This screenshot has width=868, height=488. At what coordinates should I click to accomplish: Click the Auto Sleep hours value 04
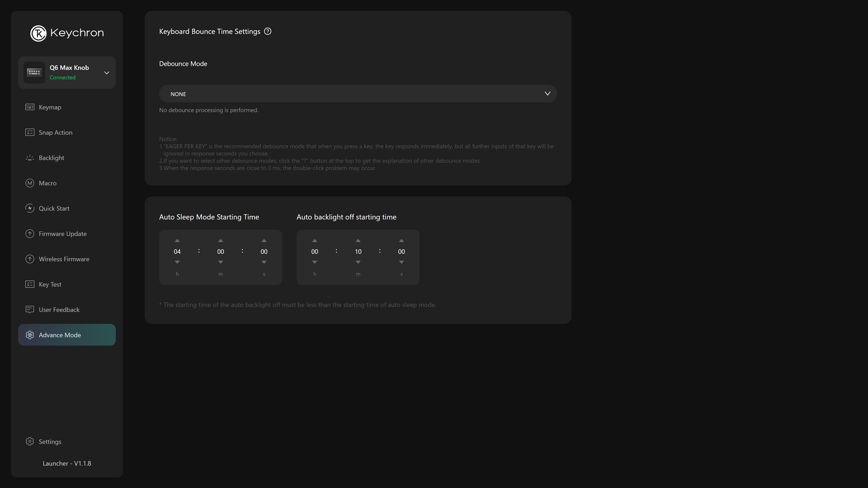[177, 252]
